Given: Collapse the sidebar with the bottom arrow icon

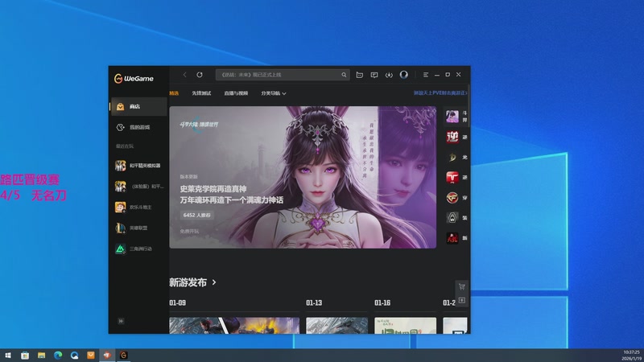Looking at the screenshot, I should coord(122,321).
